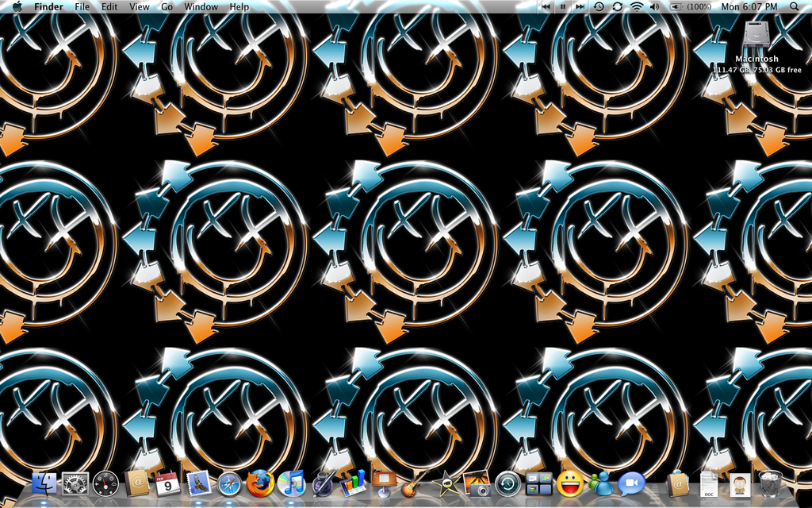Open Firefox browser from the dock
Image resolution: width=812 pixels, height=508 pixels.
pyautogui.click(x=260, y=483)
